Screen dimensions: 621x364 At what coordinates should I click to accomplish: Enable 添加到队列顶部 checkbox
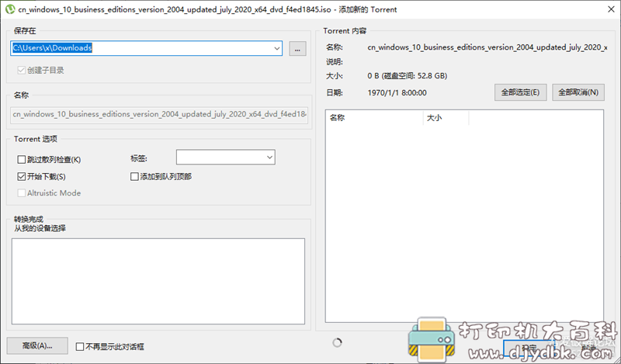point(134,177)
